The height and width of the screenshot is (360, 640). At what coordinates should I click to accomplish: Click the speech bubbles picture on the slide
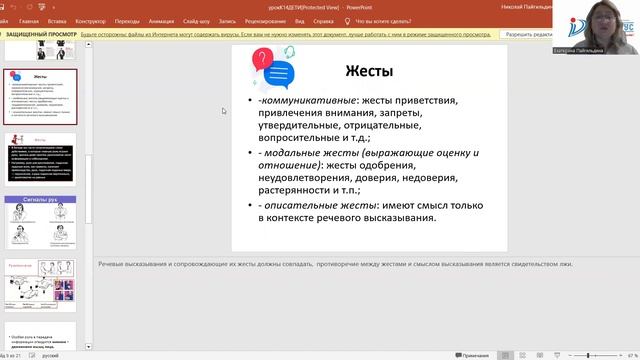pos(273,68)
